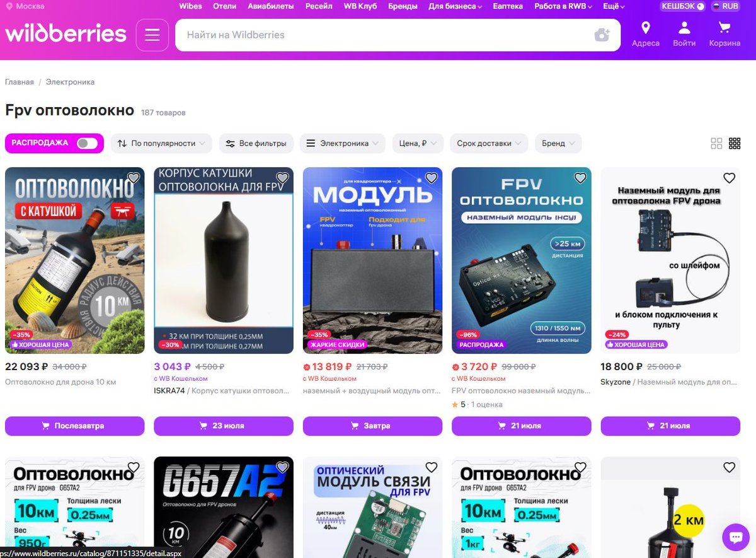Image resolution: width=756 pixels, height=558 pixels.
Task: Click the Войти profile icon
Action: click(684, 35)
